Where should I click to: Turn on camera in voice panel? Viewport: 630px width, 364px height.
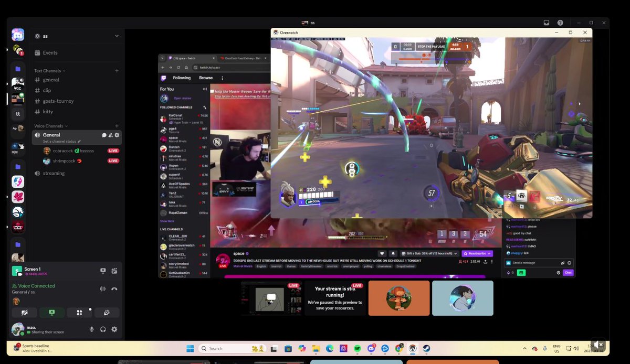click(x=25, y=313)
